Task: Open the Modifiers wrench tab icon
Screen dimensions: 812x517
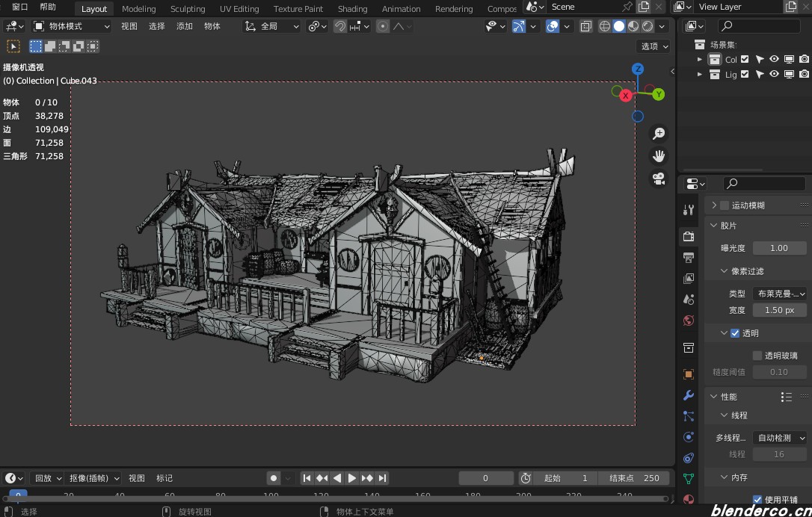Action: (x=688, y=395)
